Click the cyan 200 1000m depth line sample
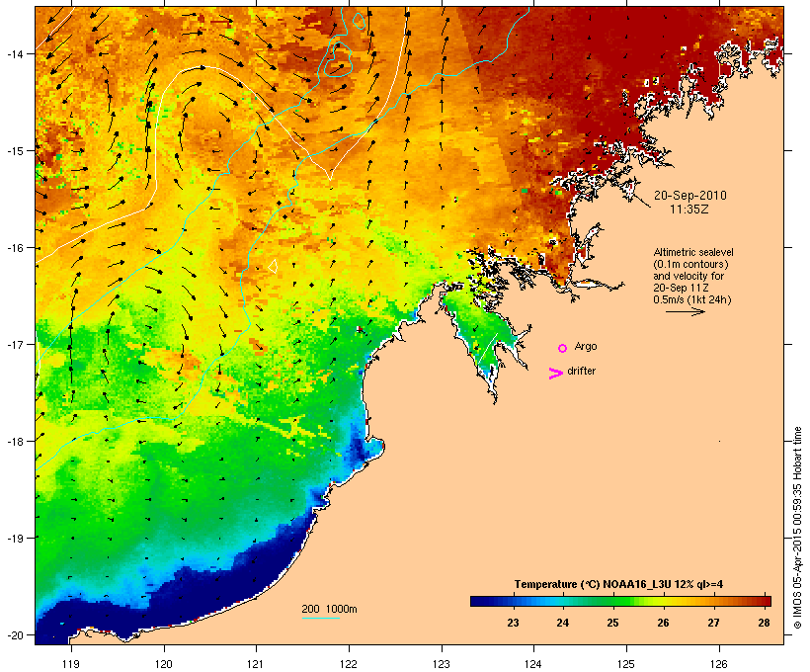This screenshot has height=672, width=810. point(321,618)
